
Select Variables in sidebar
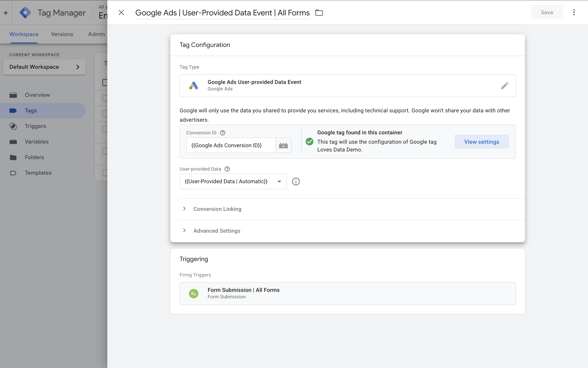pyautogui.click(x=43, y=142)
